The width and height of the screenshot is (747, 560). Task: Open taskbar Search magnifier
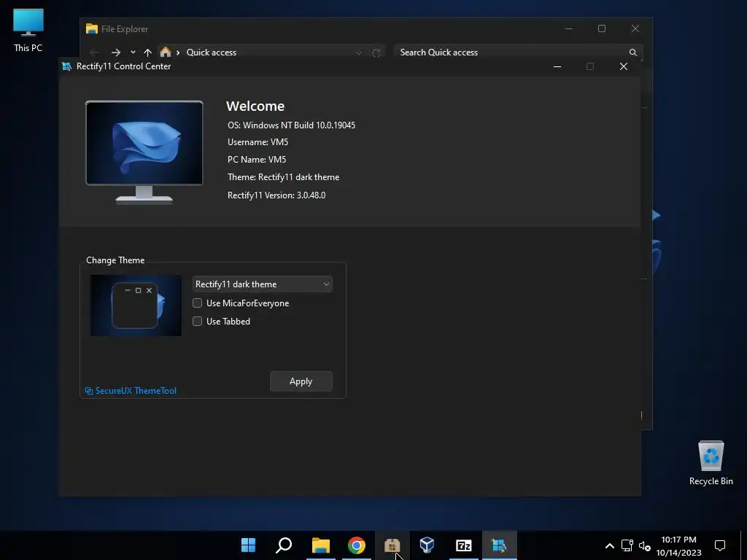pyautogui.click(x=284, y=545)
